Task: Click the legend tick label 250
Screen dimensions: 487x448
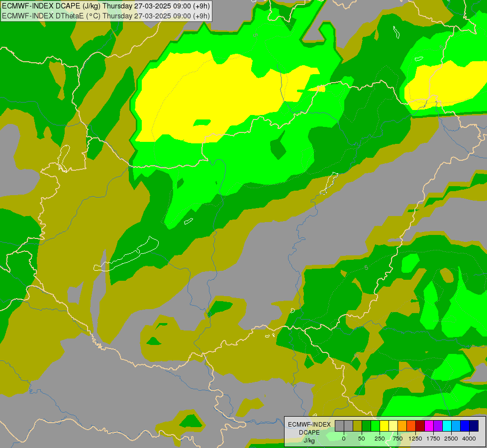Action: [380, 439]
